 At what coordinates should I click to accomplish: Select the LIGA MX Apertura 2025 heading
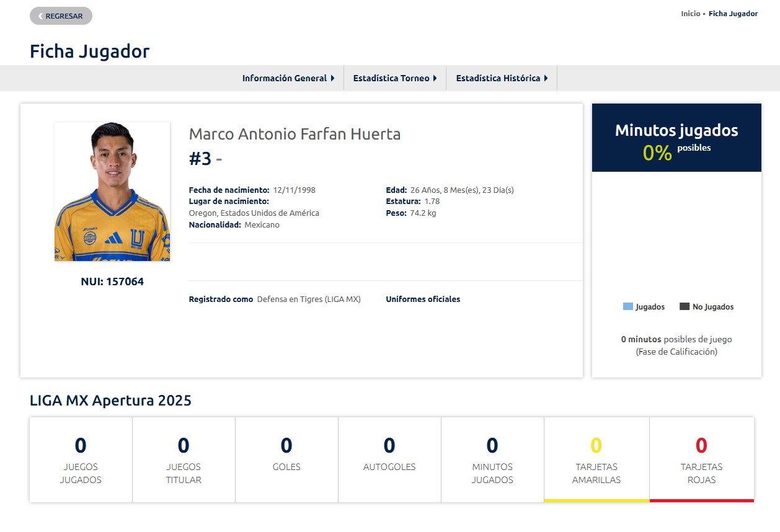pos(110,401)
